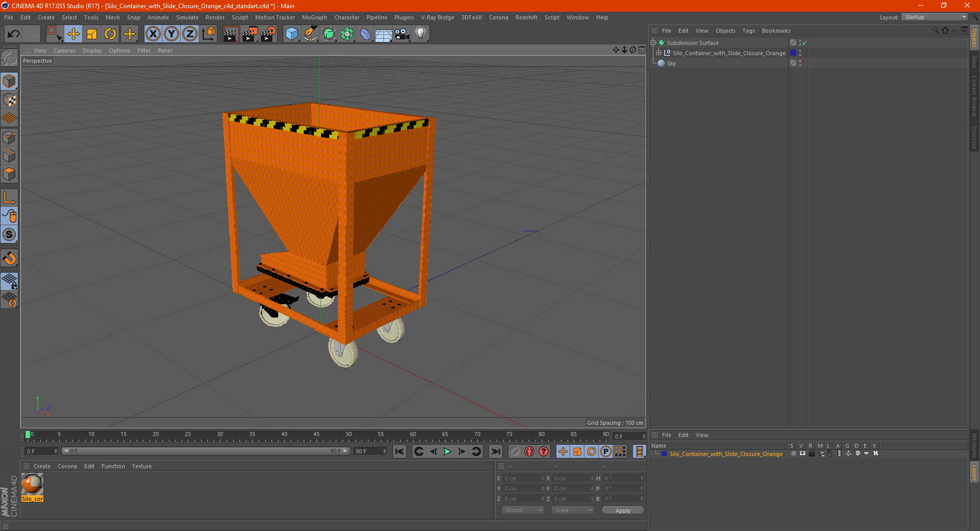The height and width of the screenshot is (531, 980).
Task: Expand Silo_Container_with_Slide_Closure_Orange object
Action: [x=659, y=53]
